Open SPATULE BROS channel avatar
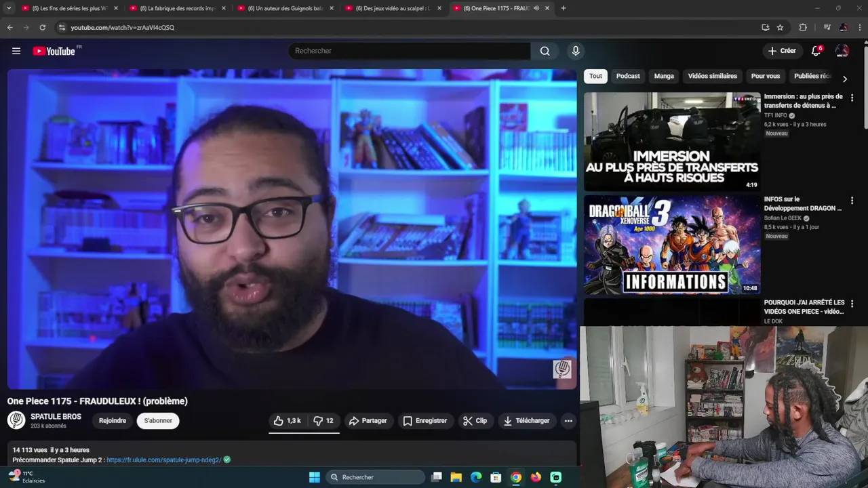 point(16,420)
